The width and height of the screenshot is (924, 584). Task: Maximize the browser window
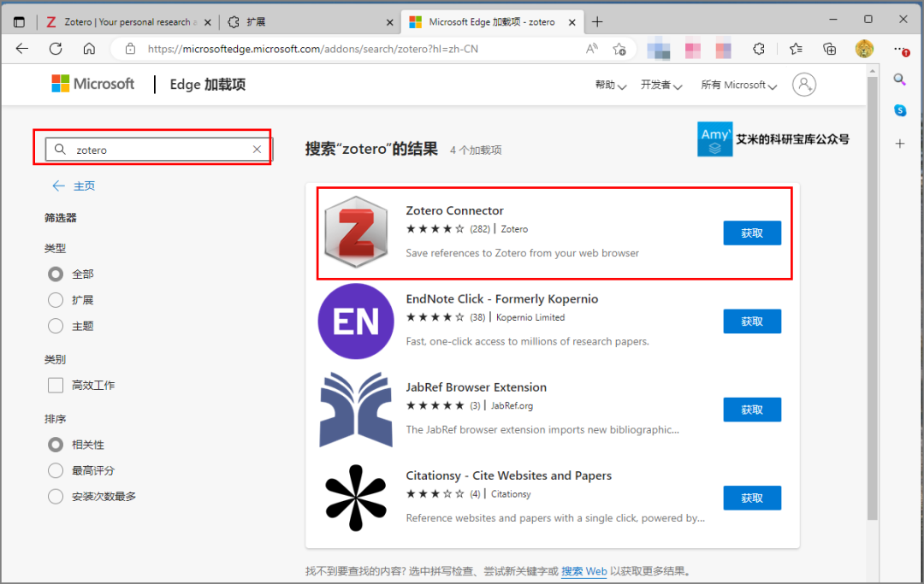pos(868,20)
